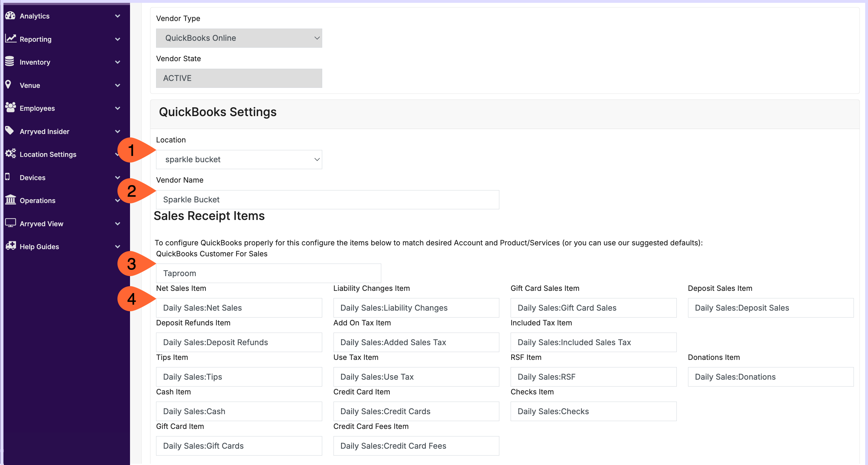Expand the Arryved Insider chevron
868x465 pixels.
(x=117, y=131)
